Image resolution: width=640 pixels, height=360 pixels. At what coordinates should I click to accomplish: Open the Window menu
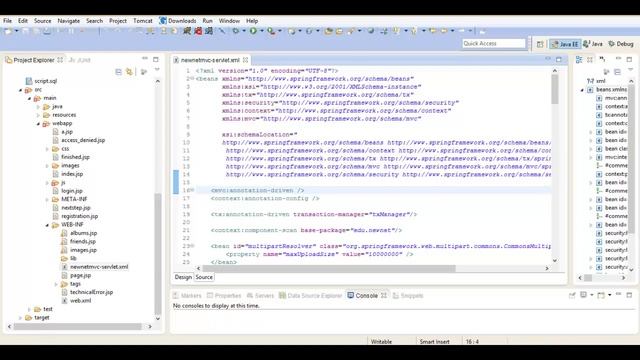pyautogui.click(x=229, y=20)
